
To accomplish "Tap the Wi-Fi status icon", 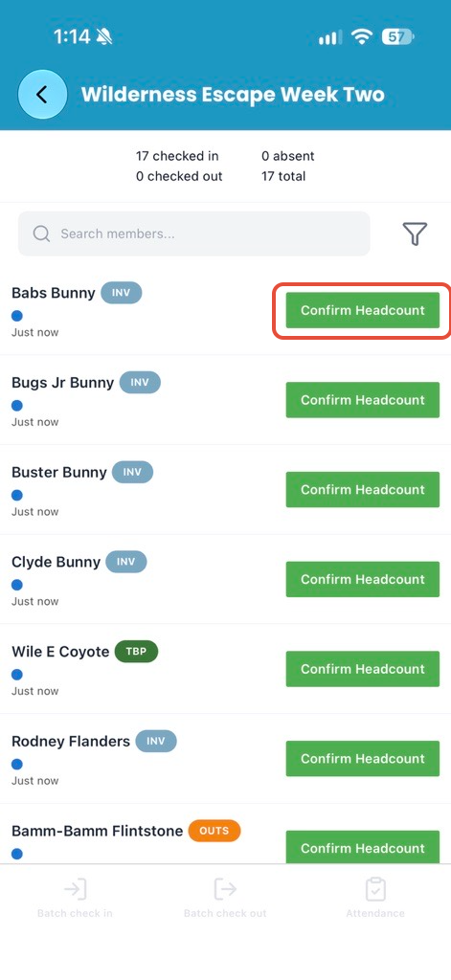I will (361, 37).
